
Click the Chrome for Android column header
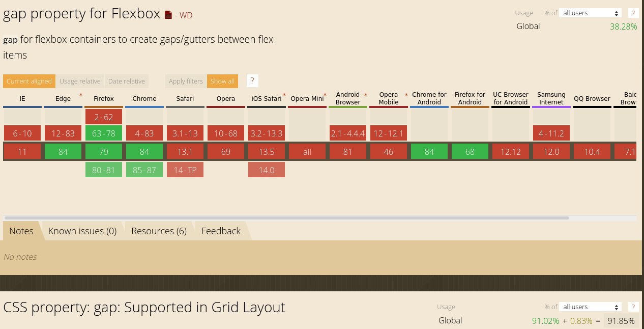coord(429,98)
